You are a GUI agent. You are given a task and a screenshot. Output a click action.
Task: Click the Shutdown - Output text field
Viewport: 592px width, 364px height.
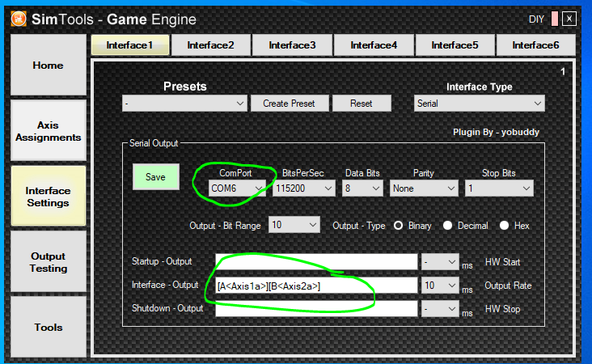tap(316, 309)
